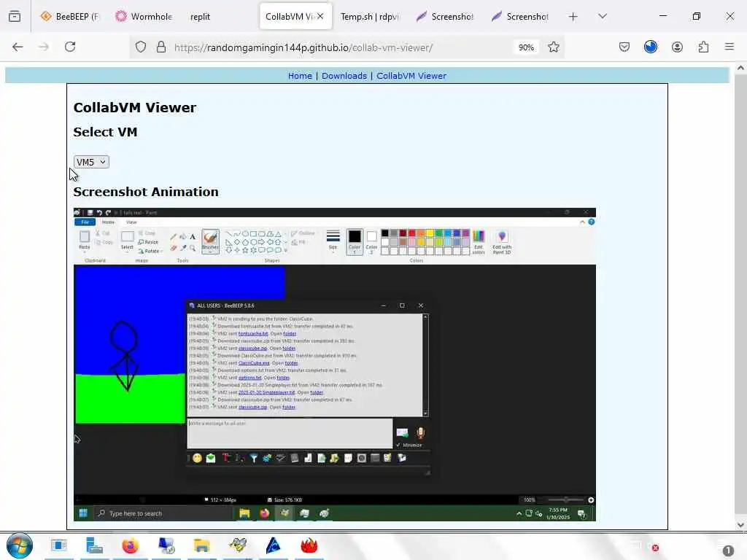Click the VM screenshot animation image

(334, 365)
